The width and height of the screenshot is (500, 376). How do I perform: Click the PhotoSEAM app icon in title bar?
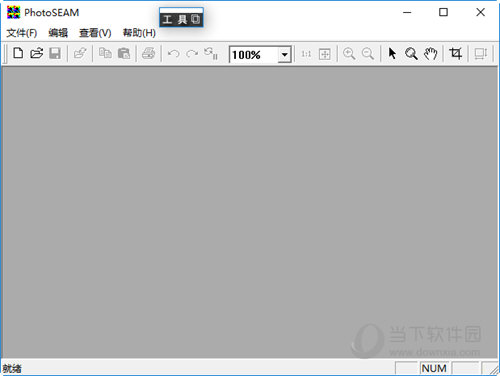[14, 12]
